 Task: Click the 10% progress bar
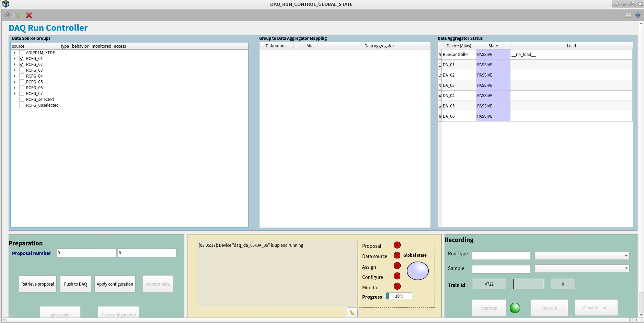(x=399, y=296)
